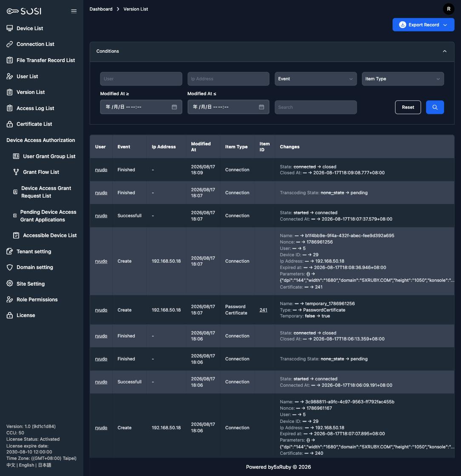This screenshot has width=461, height=476.
Task: Click the Device Access Grant Request icon
Action: tap(15, 192)
